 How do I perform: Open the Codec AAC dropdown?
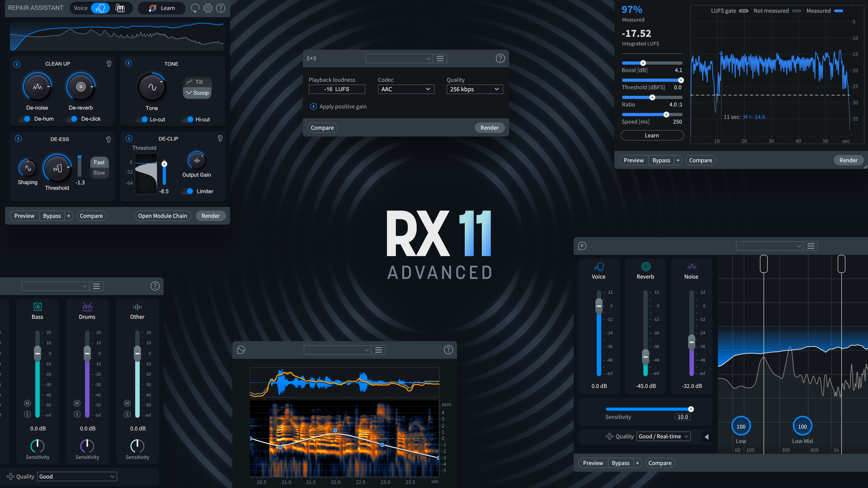(406, 89)
